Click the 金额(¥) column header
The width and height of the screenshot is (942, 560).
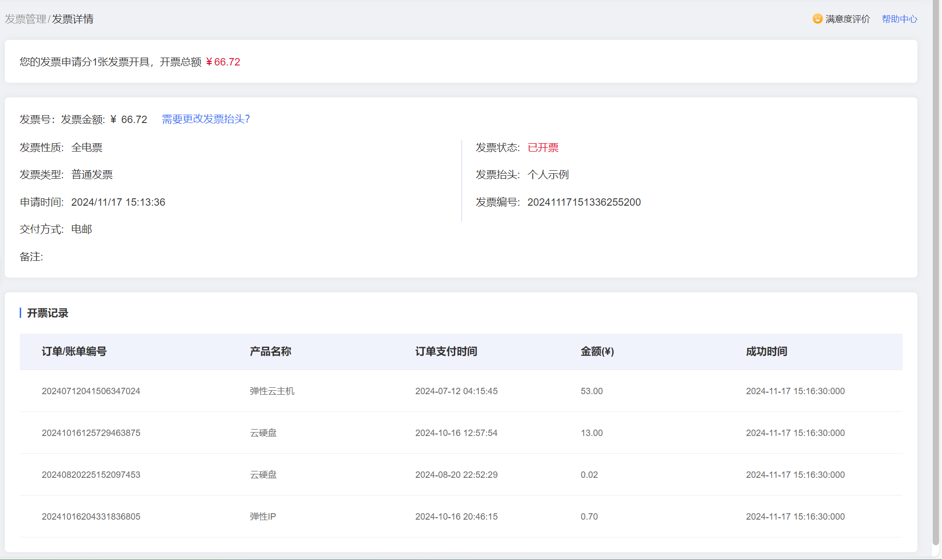(597, 351)
